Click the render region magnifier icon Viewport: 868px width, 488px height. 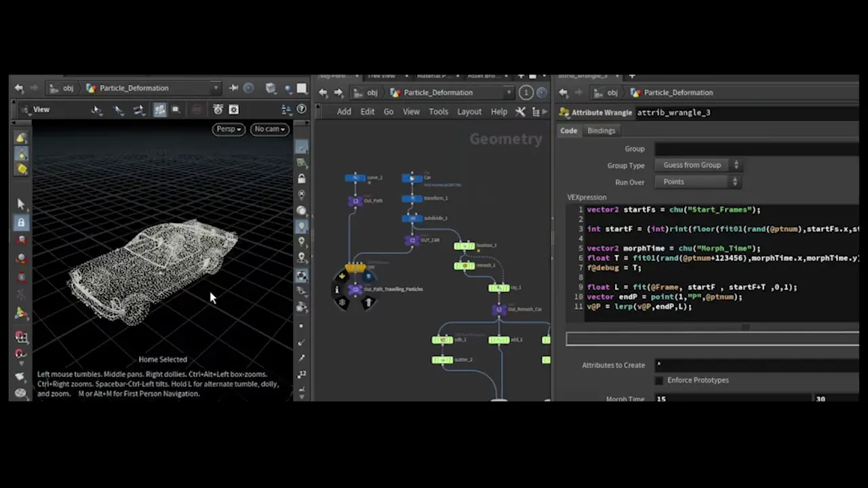[x=175, y=109]
